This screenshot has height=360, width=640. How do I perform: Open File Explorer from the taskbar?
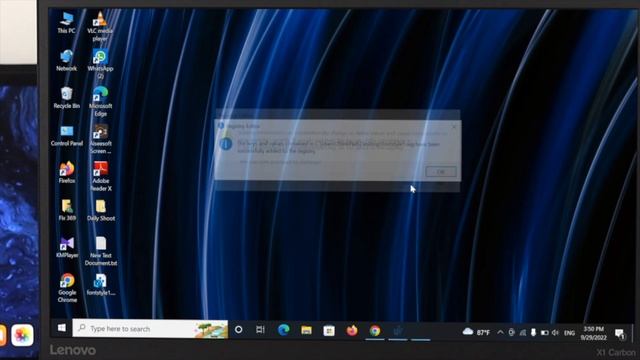pos(306,330)
